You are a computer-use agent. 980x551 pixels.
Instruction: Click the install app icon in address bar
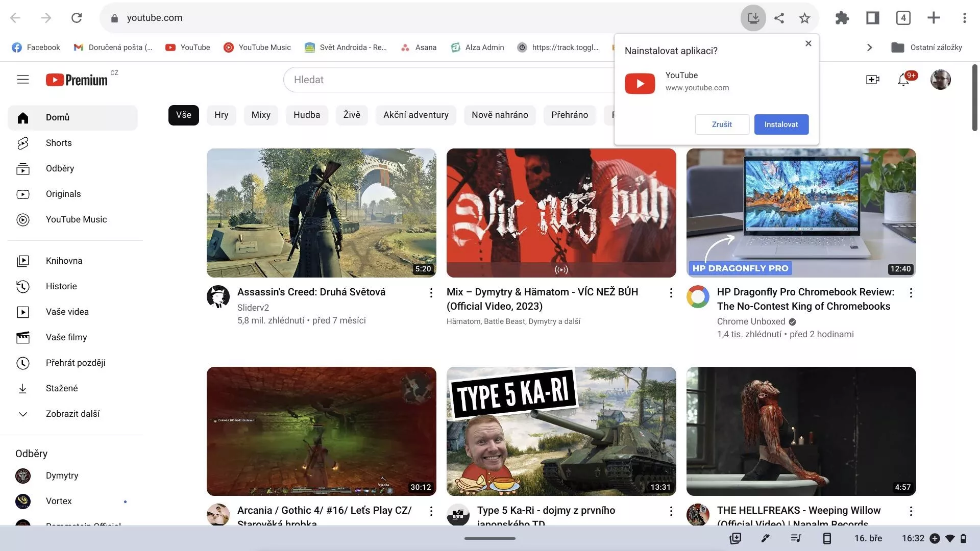(753, 18)
